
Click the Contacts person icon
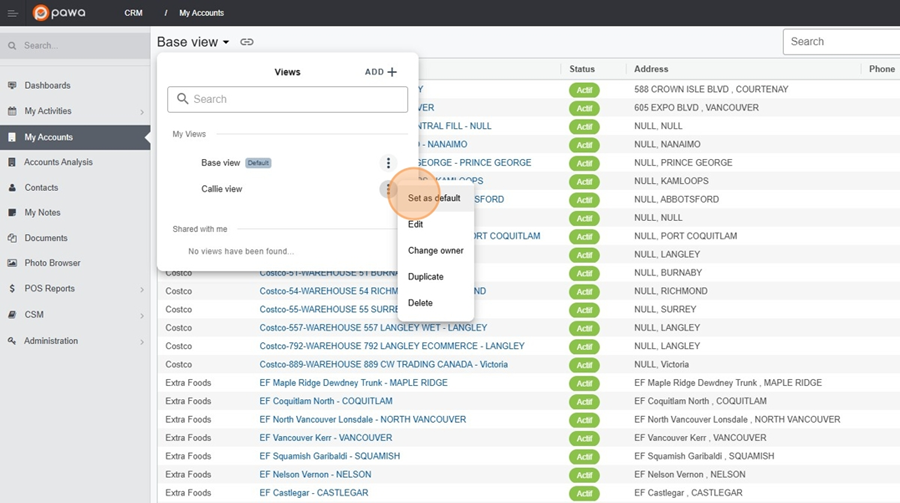(x=12, y=188)
